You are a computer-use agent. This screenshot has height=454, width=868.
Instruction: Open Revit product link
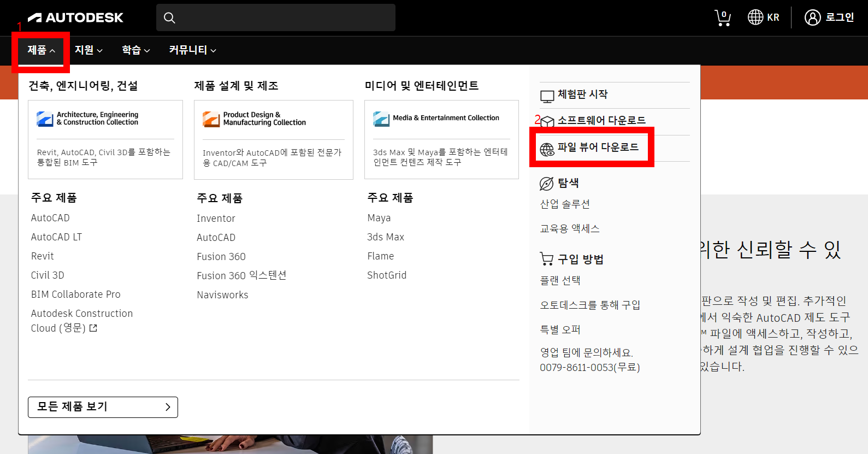pyautogui.click(x=42, y=256)
